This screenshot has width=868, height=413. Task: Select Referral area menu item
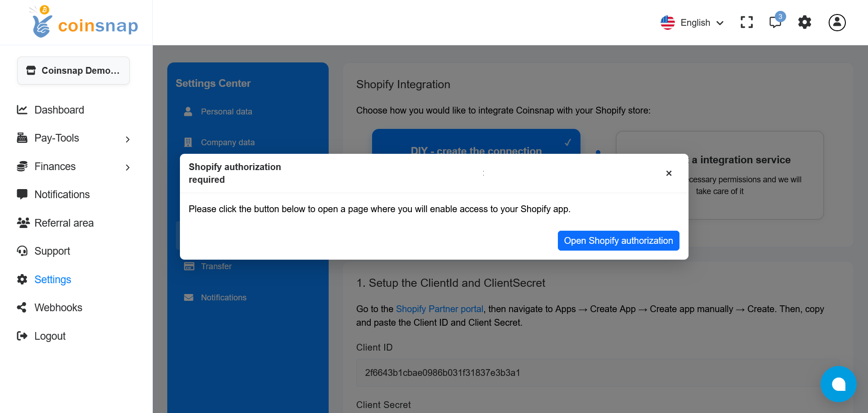tap(64, 223)
